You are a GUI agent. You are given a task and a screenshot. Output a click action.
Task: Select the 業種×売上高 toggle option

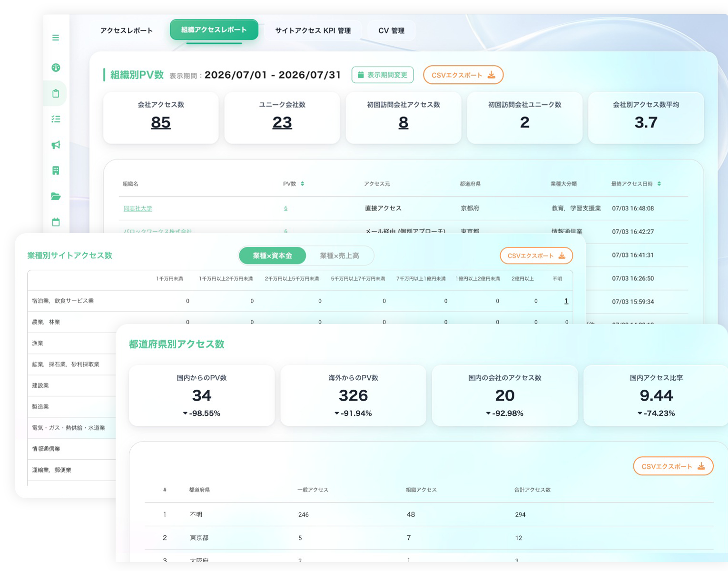click(340, 256)
